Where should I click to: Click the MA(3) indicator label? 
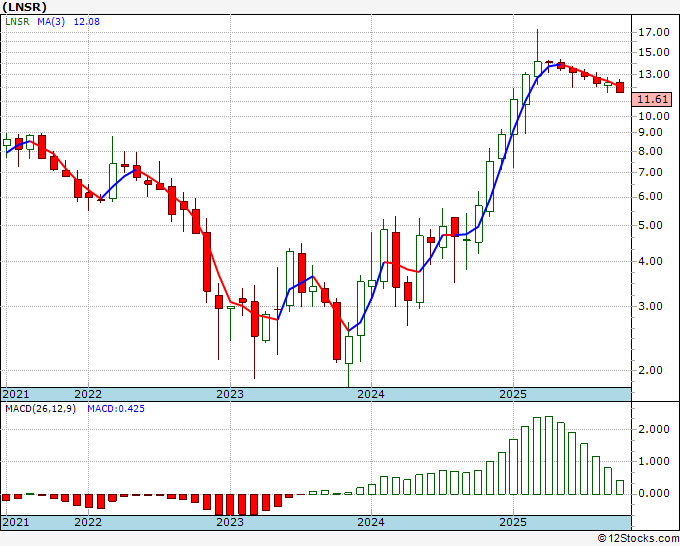[51, 21]
